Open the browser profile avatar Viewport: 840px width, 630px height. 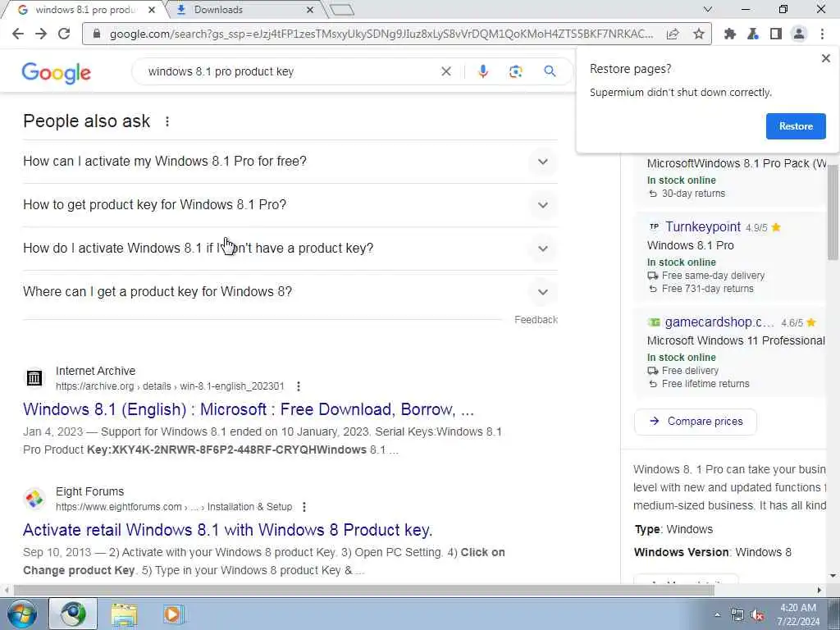tap(799, 34)
